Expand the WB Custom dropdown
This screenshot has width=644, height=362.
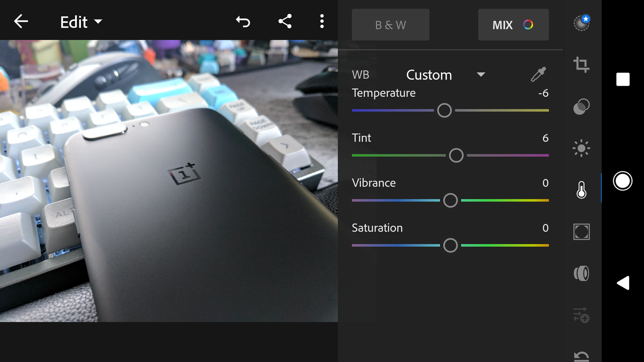tap(443, 75)
